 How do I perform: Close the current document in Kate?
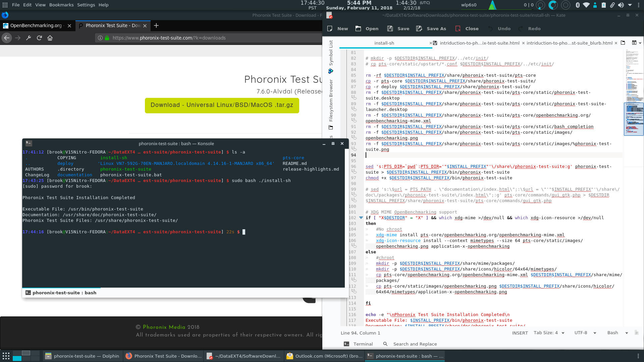467,28
